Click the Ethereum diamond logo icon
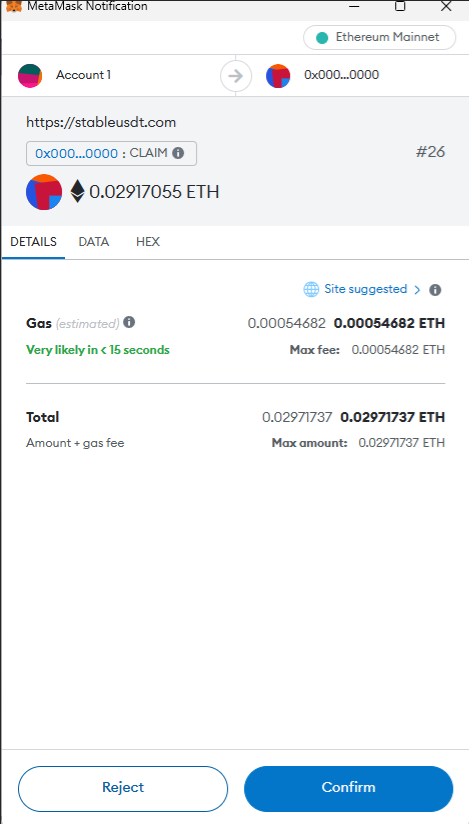469x824 pixels. [77, 191]
